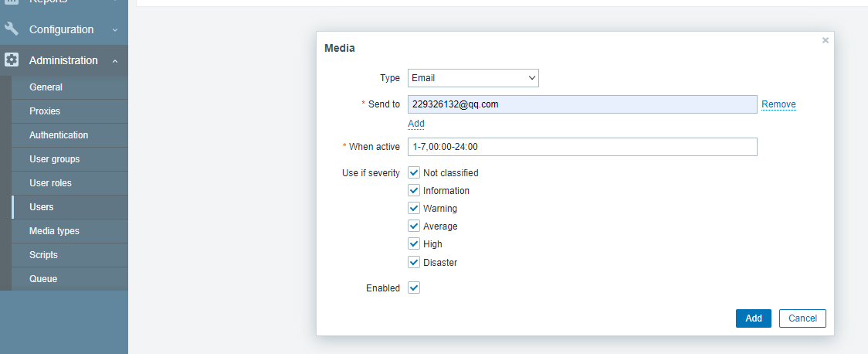Uncheck the Information severity

click(x=414, y=191)
